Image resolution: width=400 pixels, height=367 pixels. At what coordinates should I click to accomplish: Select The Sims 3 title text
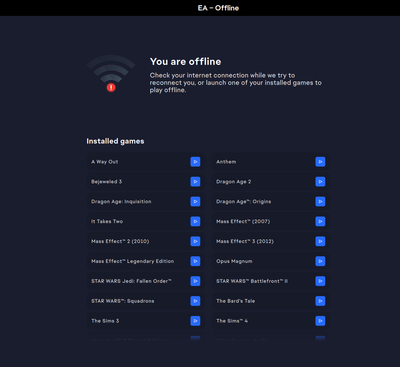coord(105,321)
